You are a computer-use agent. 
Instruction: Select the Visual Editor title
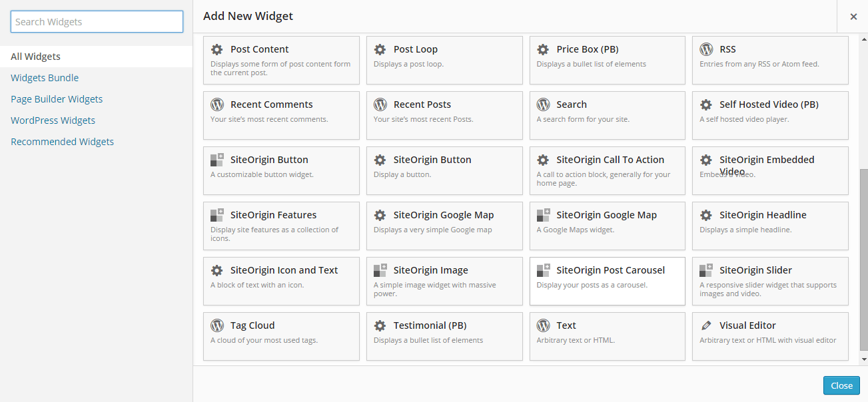click(x=747, y=325)
